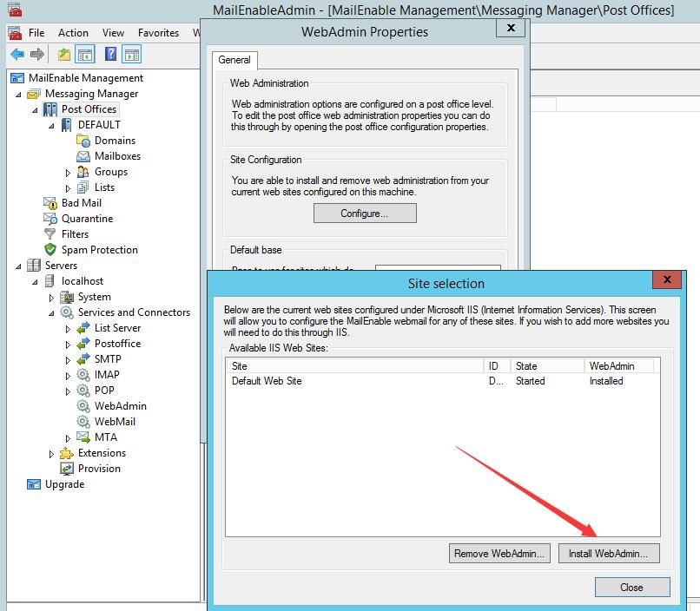Click the ID column header
Image resolution: width=700 pixels, height=611 pixels.
click(498, 366)
